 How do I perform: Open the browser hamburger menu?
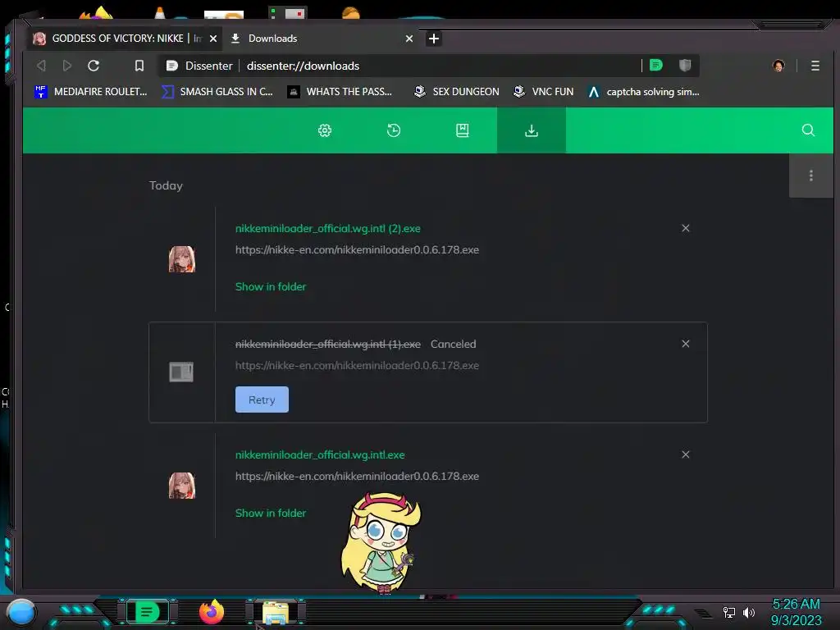point(815,66)
